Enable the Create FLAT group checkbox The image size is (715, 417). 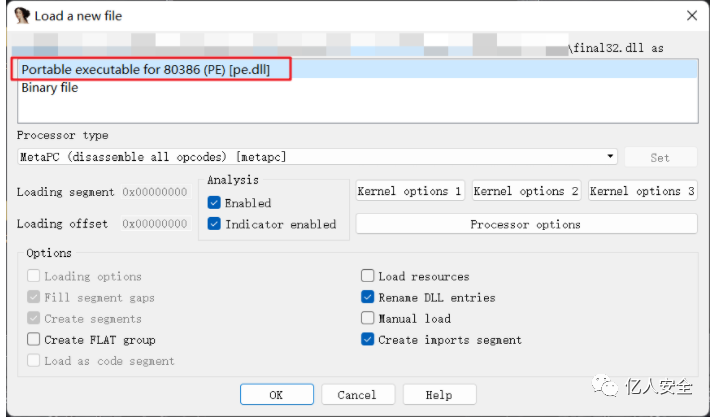[33, 339]
